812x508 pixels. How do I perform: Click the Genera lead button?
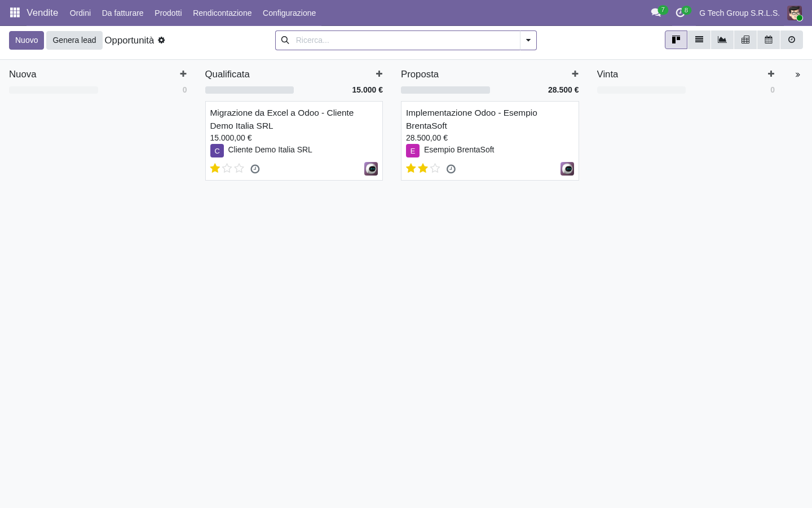pyautogui.click(x=74, y=40)
